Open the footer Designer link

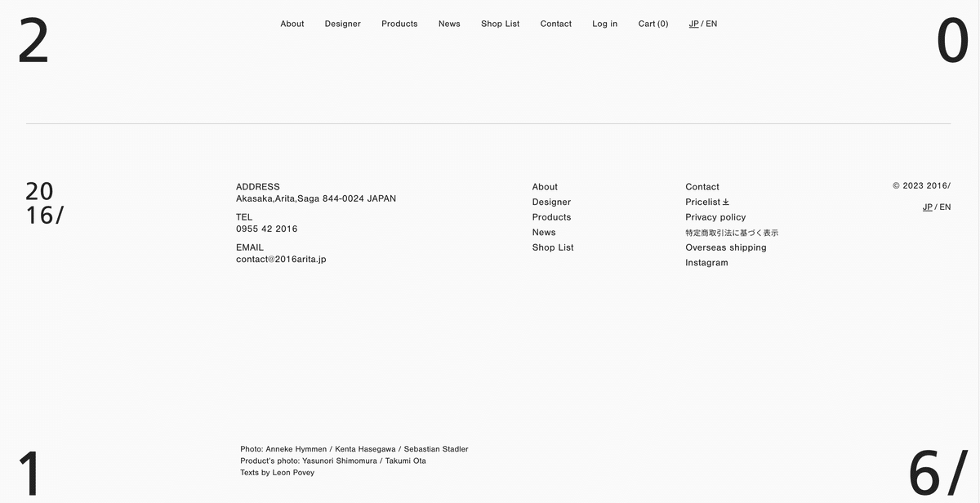click(551, 202)
